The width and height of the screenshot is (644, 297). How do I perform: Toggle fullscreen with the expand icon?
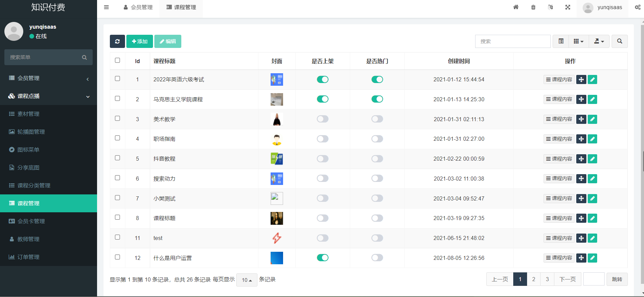pos(568,7)
